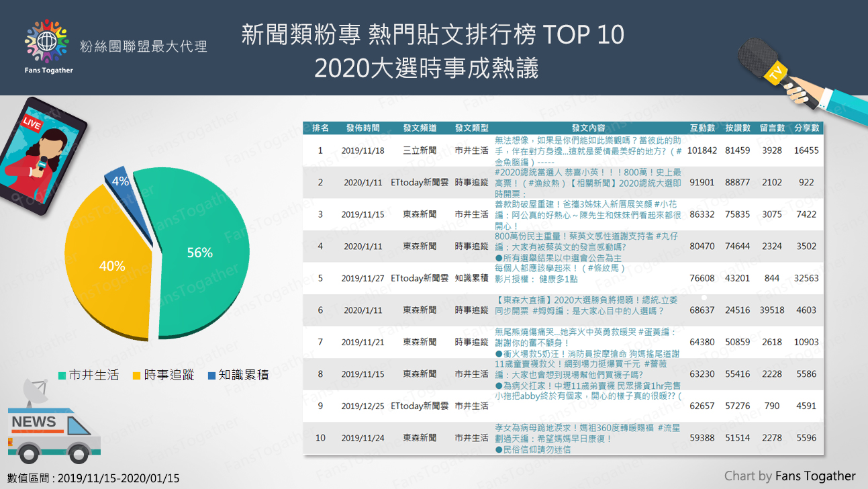The height and width of the screenshot is (489, 868).
Task: Click the 市井生活 legend label
Action: coord(94,375)
